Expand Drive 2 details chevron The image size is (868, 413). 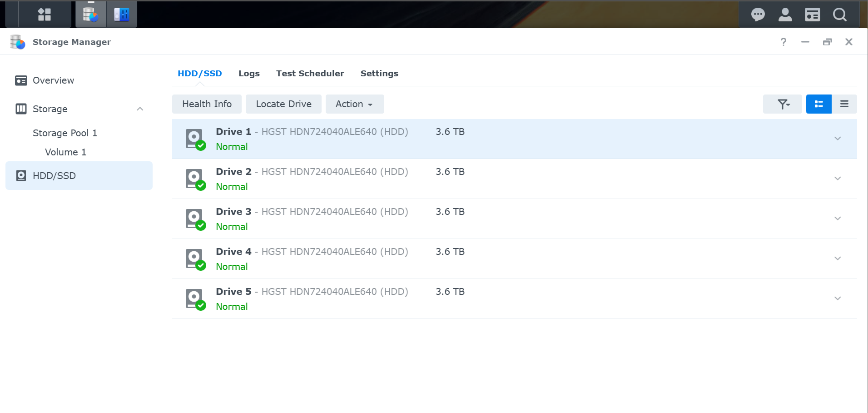(838, 179)
